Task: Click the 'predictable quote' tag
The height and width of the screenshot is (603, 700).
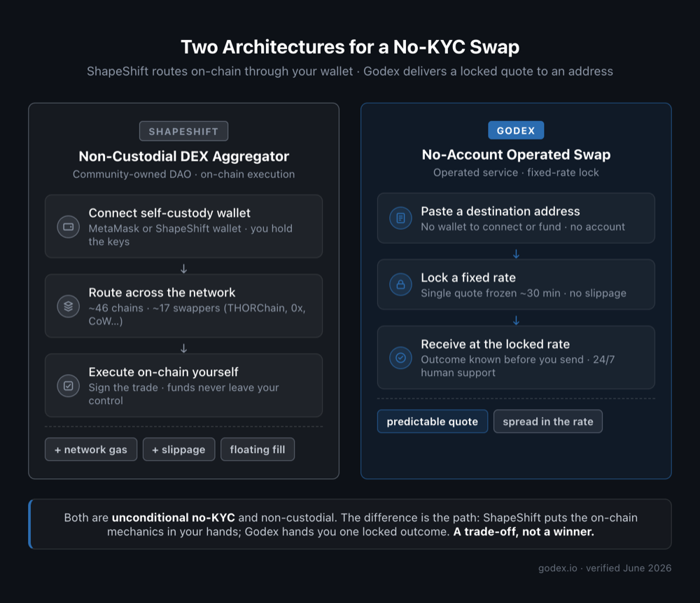Action: click(x=432, y=421)
